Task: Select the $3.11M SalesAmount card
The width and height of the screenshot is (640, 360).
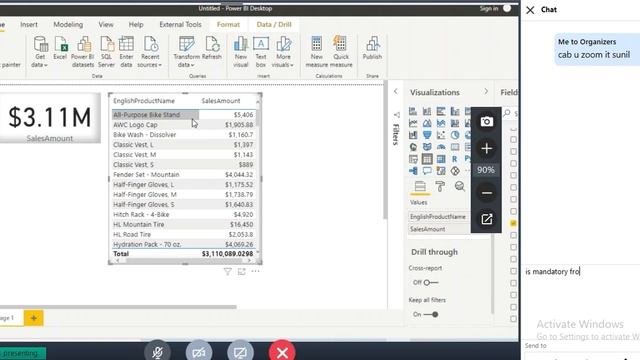Action: point(50,118)
